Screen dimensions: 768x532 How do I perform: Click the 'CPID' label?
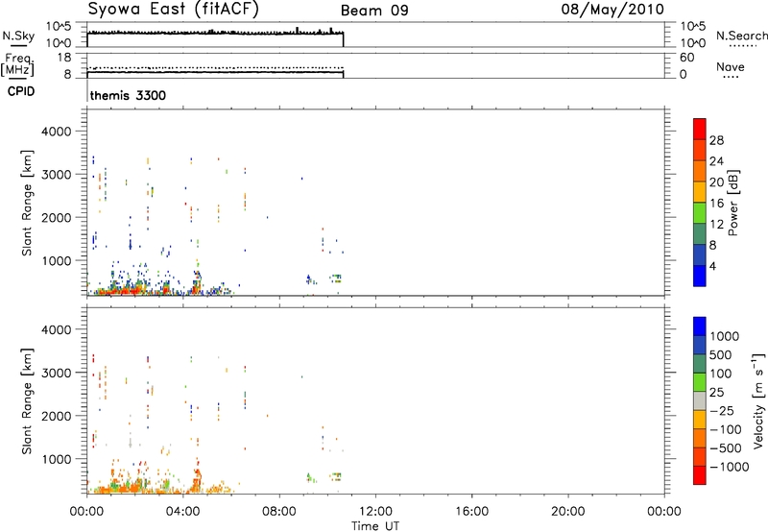click(21, 91)
